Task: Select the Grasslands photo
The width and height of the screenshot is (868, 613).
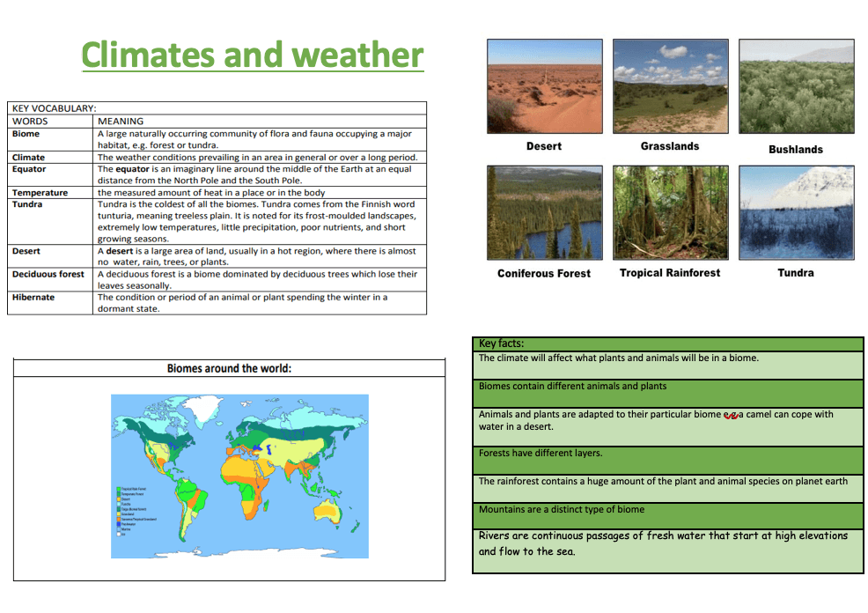Action: [671, 86]
